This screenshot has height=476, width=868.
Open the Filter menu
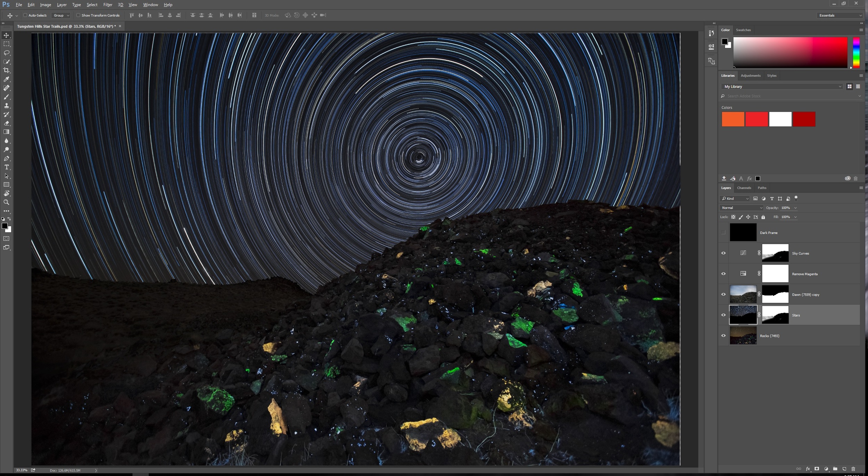(x=108, y=5)
